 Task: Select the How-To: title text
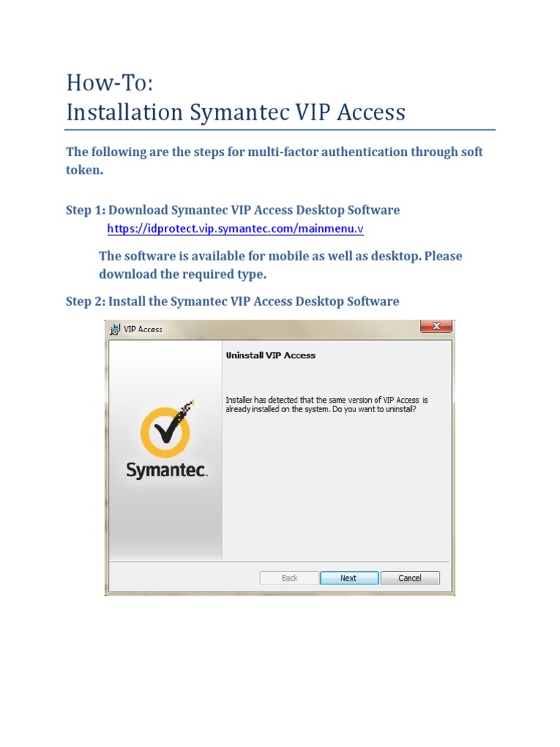110,82
